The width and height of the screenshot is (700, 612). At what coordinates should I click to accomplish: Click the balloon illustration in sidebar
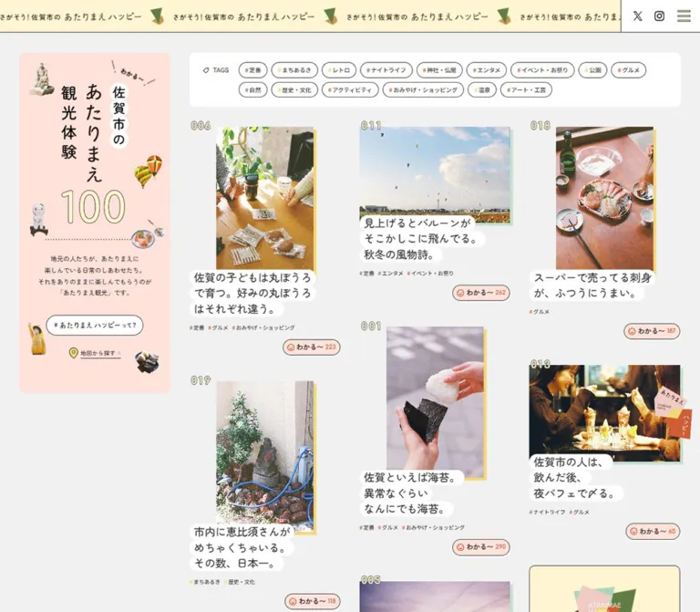[x=149, y=171]
